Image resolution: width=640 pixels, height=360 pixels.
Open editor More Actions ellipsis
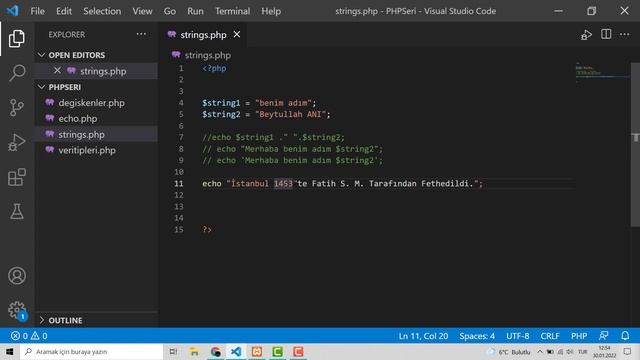(624, 34)
